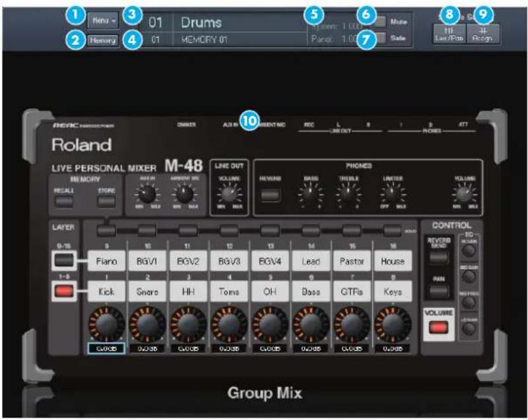The width and height of the screenshot is (528, 420).
Task: Click the Snare channel label
Action: click(147, 291)
